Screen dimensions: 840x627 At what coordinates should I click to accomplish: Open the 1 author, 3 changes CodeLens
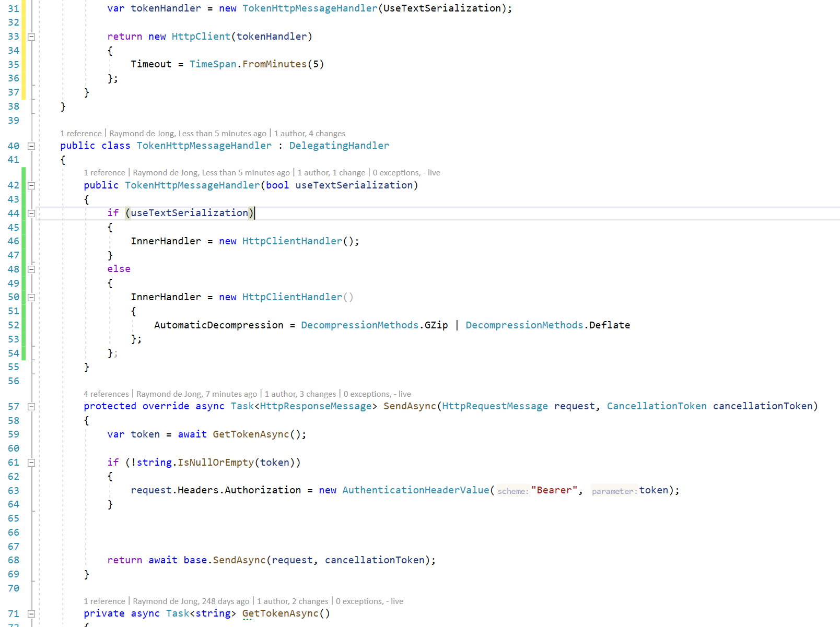[x=300, y=394]
